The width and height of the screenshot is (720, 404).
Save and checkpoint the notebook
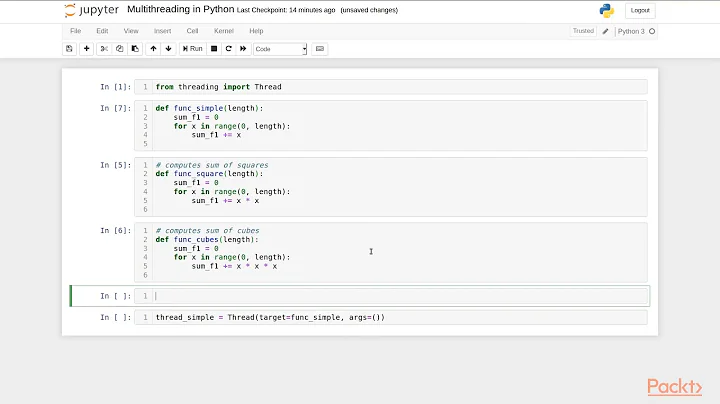click(x=69, y=49)
